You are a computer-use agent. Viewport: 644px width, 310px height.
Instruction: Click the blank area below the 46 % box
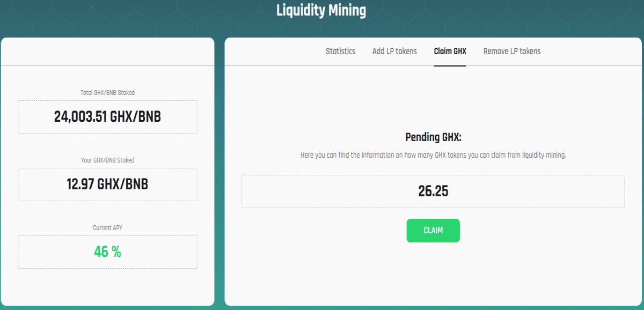tap(107, 287)
